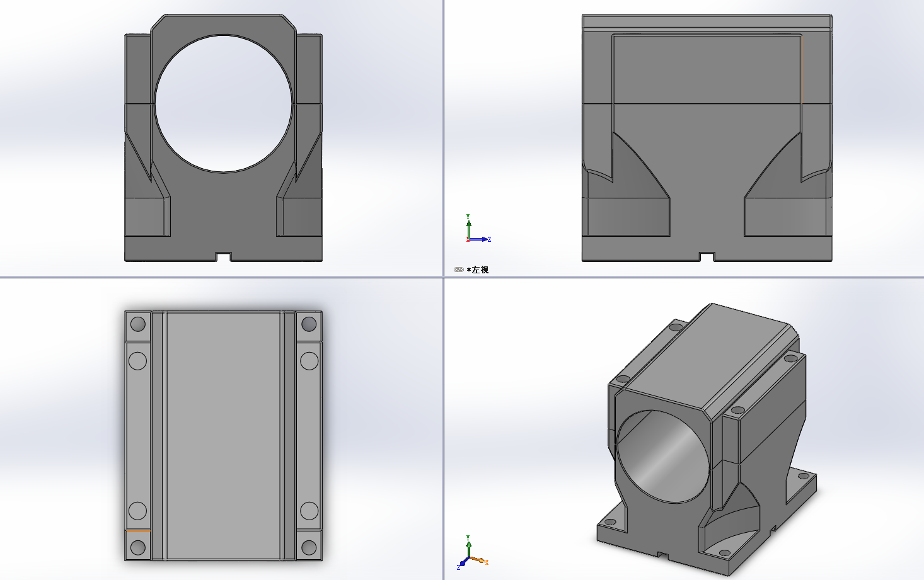
Task: Click the link views icon beside *左视
Action: (x=458, y=270)
